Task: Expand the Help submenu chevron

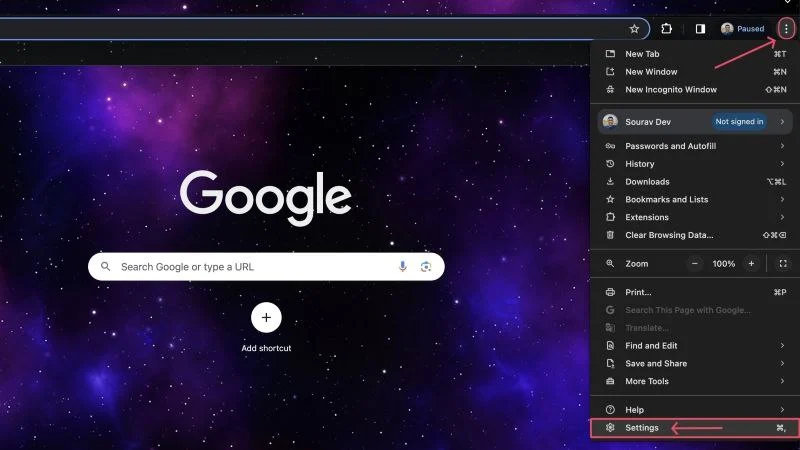Action: pos(782,410)
